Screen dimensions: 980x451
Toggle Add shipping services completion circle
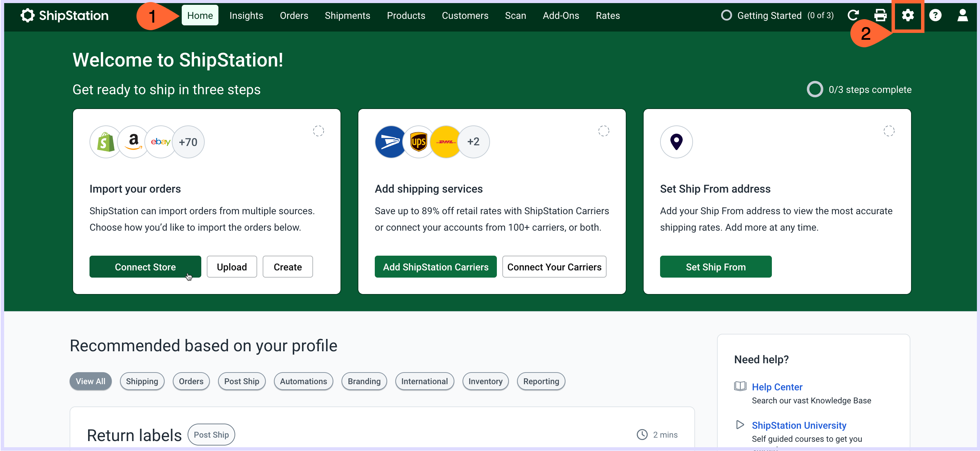coord(604,131)
